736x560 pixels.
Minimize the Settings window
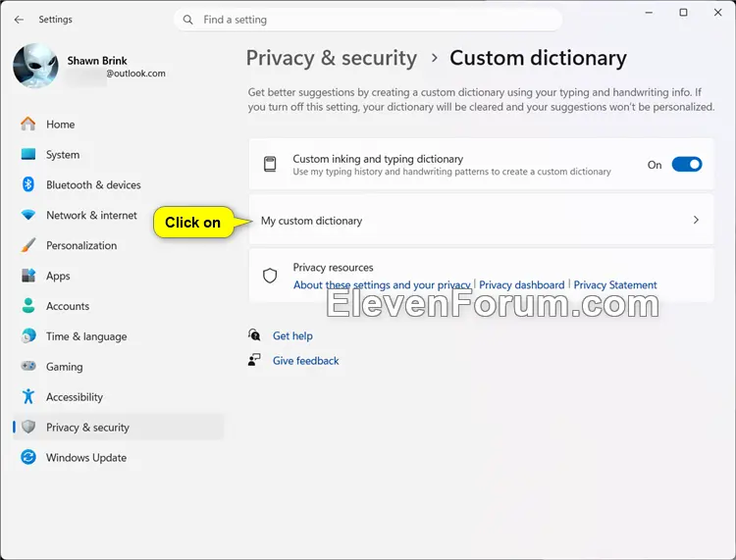649,13
